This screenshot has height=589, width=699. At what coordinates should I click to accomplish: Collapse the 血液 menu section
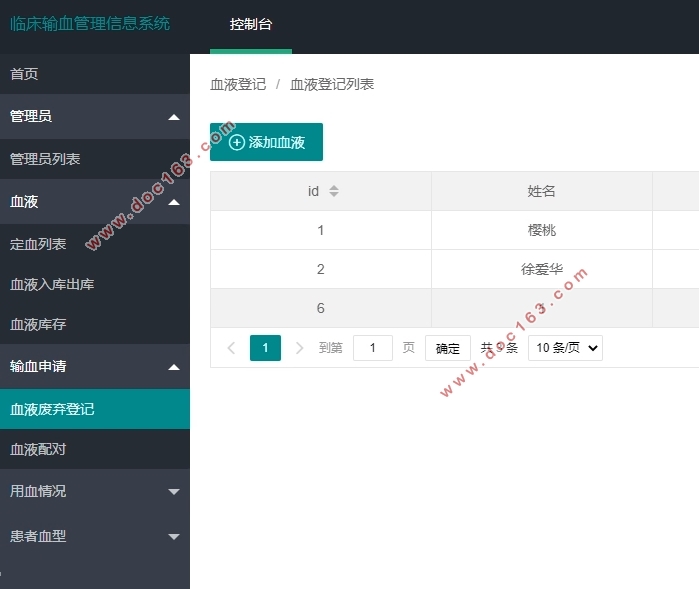(95, 202)
